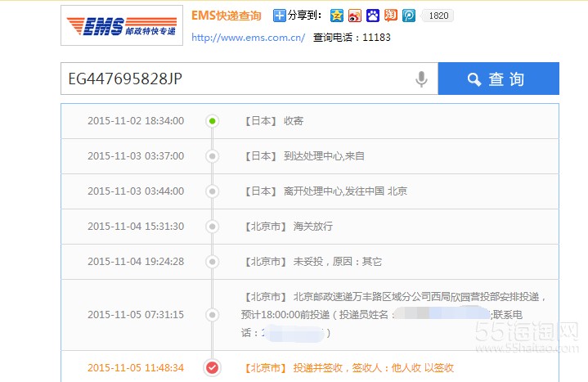Click the 北京邮政速递万丰路 delivery arrangement text
This screenshot has height=382, width=588.
click(x=393, y=315)
